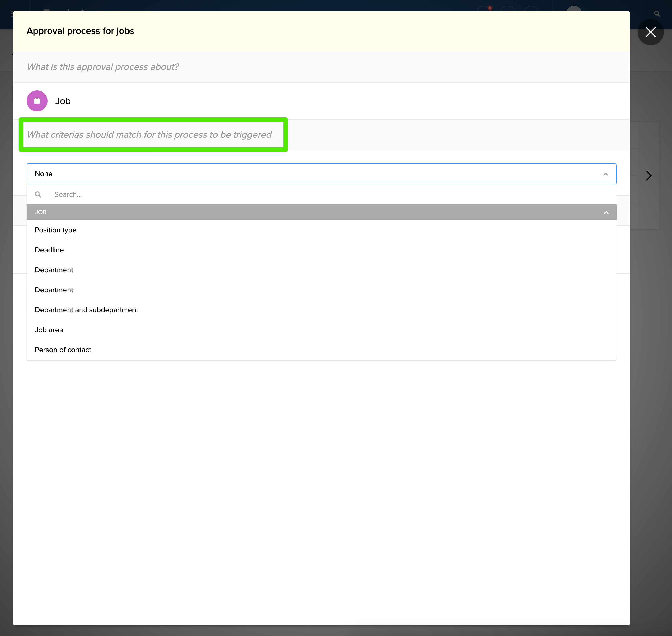Click the purple Job briefcase icon
This screenshot has width=672, height=636.
pos(37,101)
